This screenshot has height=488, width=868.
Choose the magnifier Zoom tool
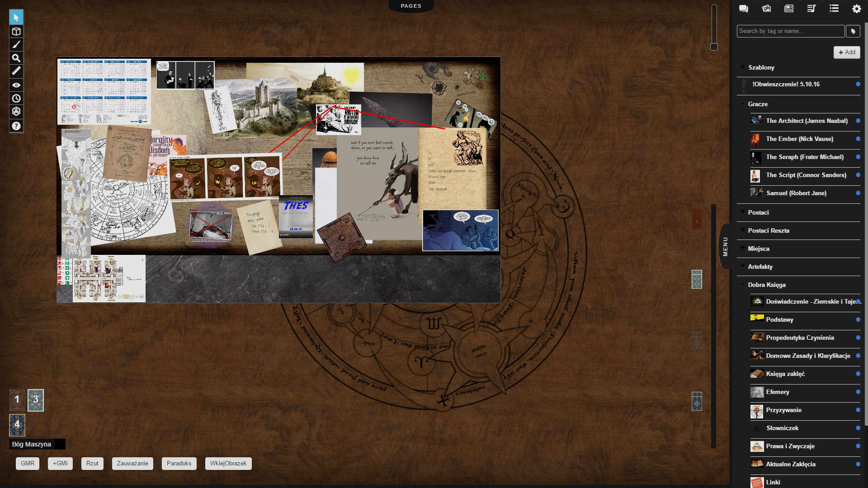tap(16, 58)
